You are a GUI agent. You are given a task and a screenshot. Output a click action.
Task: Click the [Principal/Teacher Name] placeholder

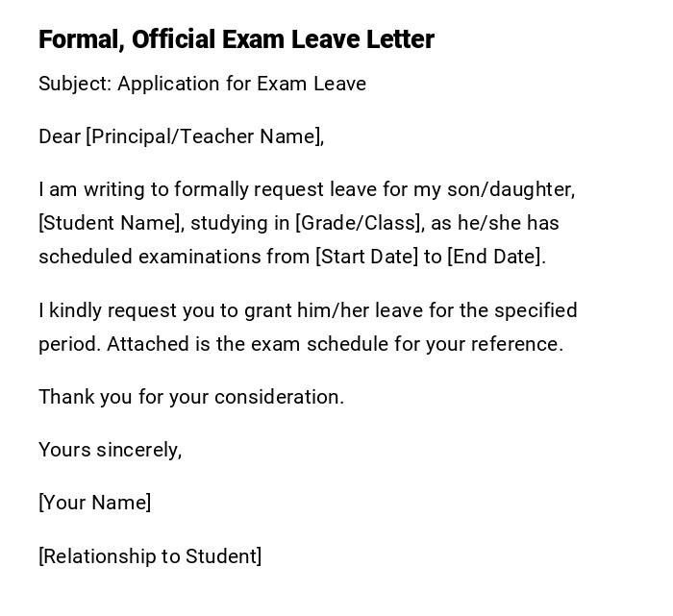coord(204,136)
